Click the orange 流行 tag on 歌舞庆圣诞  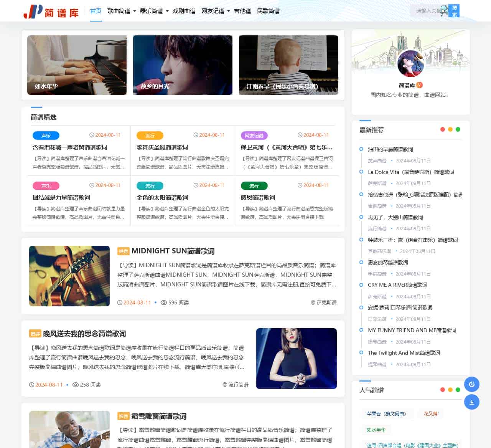(150, 136)
